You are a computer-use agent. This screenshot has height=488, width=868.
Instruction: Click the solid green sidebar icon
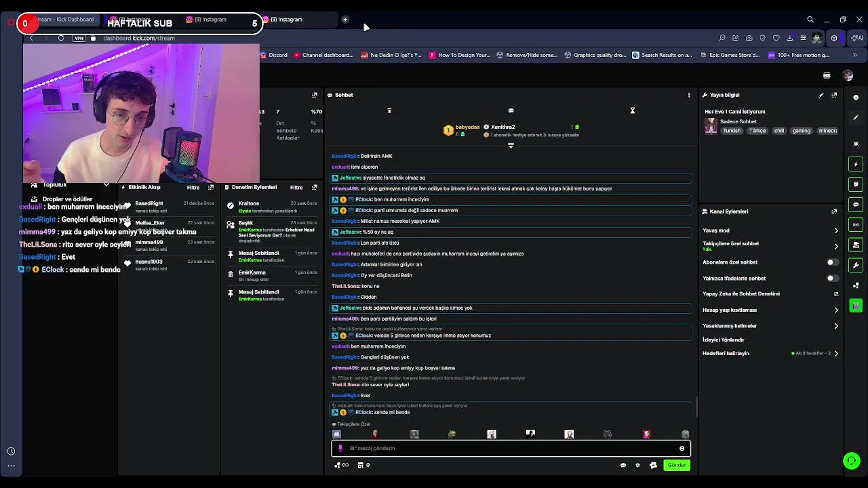(x=856, y=306)
